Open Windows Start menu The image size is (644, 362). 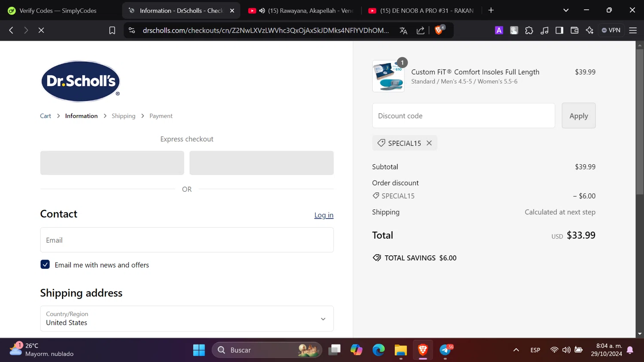tap(199, 350)
